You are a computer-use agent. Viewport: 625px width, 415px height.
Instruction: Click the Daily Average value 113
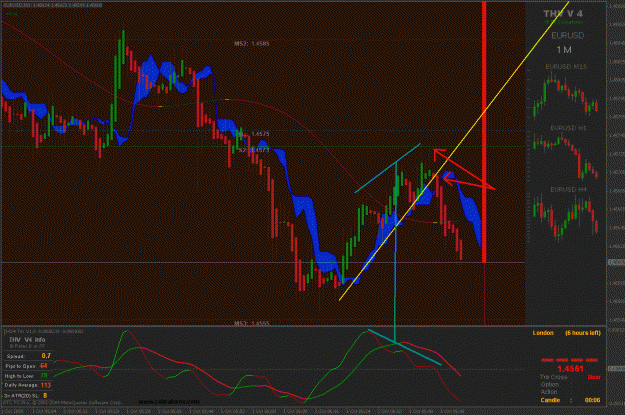45,385
